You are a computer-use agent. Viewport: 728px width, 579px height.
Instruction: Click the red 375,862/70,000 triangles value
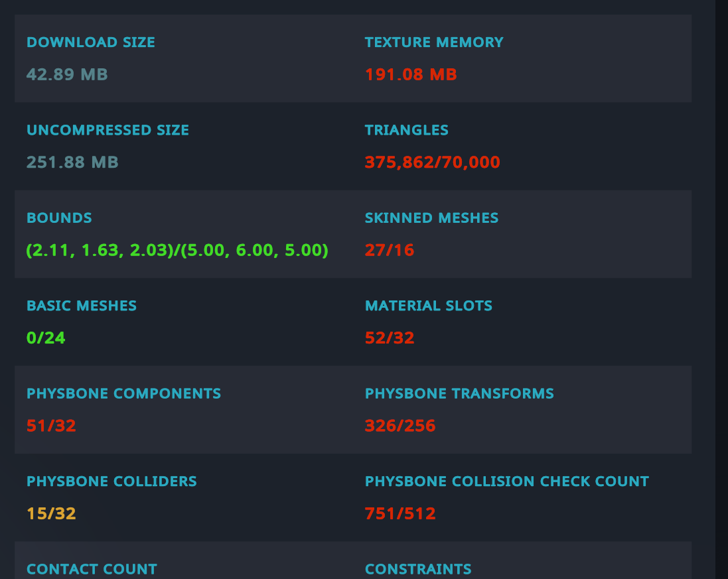tap(432, 162)
